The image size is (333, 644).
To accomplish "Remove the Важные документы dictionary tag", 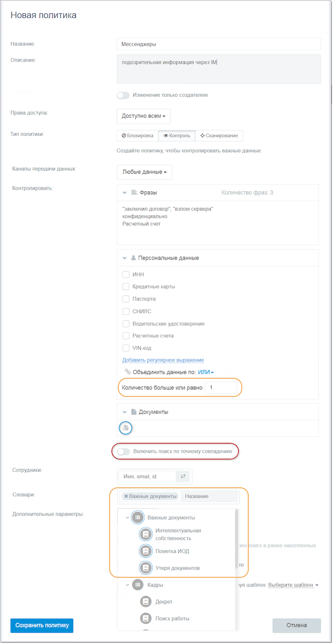I will 126,496.
